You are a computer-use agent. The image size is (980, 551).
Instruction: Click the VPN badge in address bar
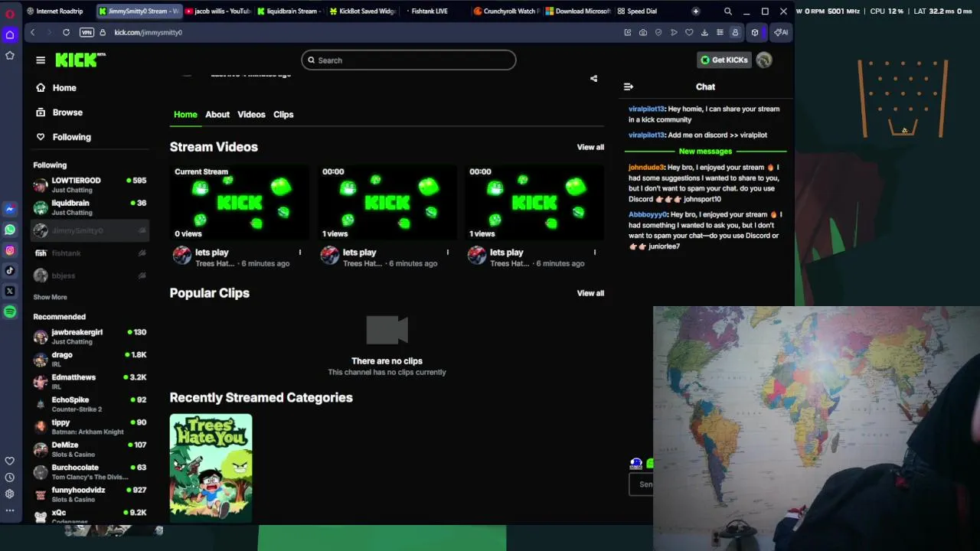point(87,32)
